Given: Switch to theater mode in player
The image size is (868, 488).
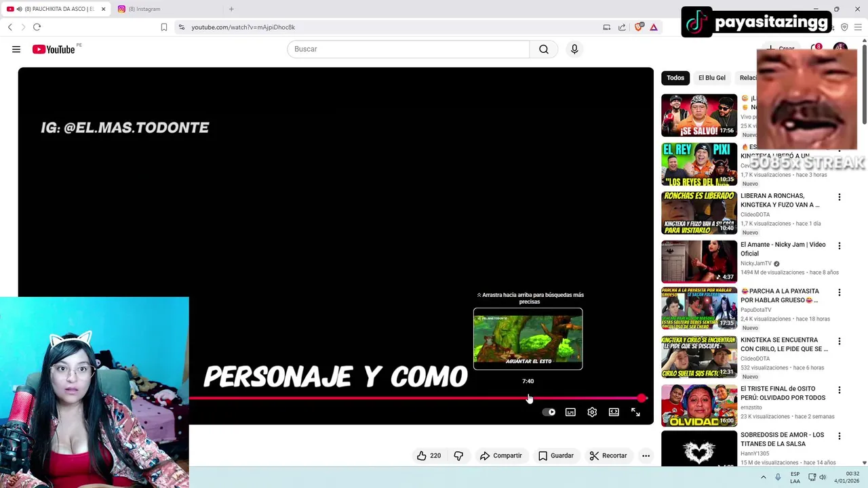Looking at the screenshot, I should (x=614, y=412).
